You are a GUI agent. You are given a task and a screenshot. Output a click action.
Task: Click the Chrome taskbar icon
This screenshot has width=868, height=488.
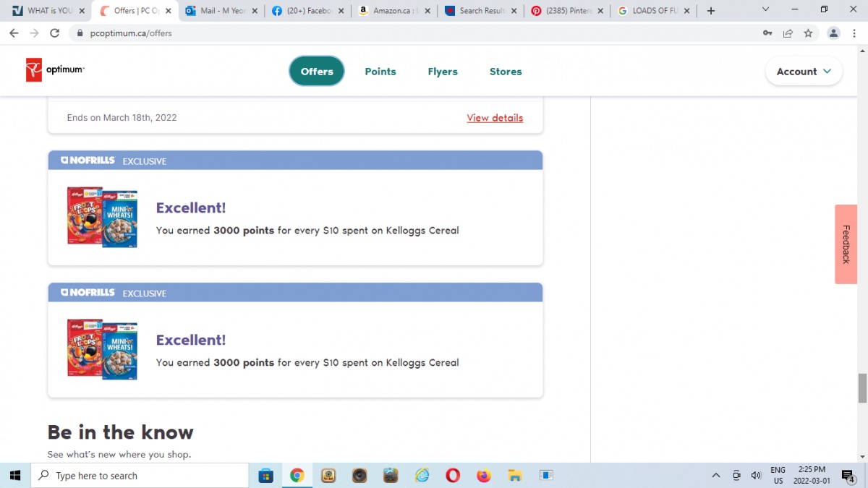[297, 475]
